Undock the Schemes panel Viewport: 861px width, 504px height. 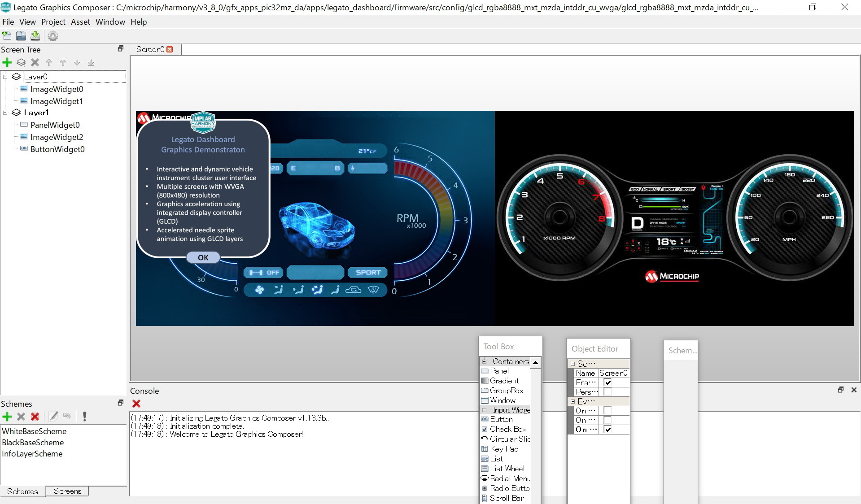pos(120,403)
